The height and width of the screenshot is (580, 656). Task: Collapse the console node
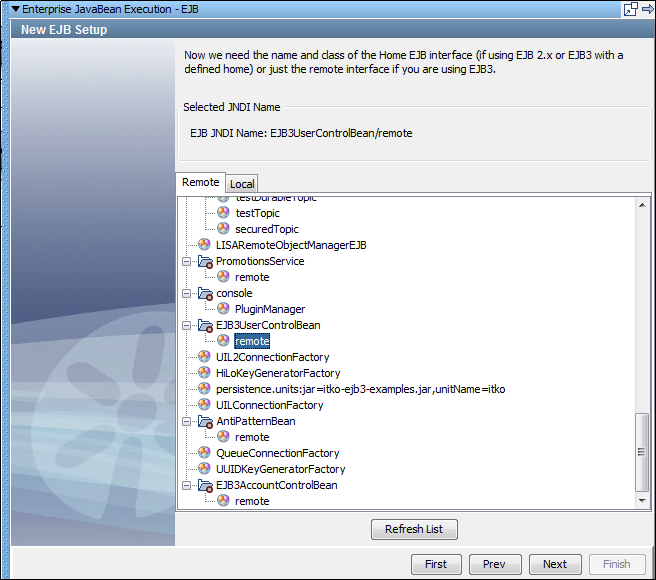(x=187, y=293)
